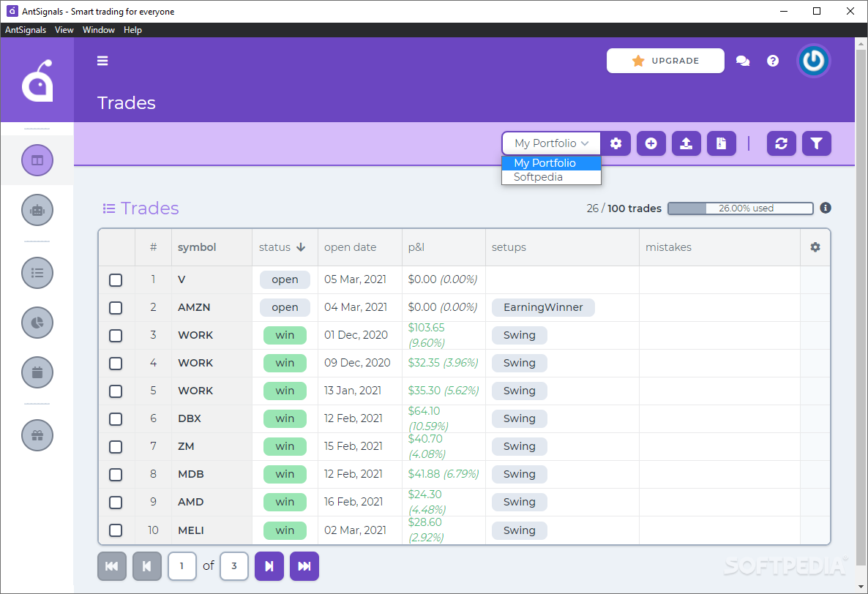Open the dashboard sidebar icon
The height and width of the screenshot is (594, 868).
37,160
